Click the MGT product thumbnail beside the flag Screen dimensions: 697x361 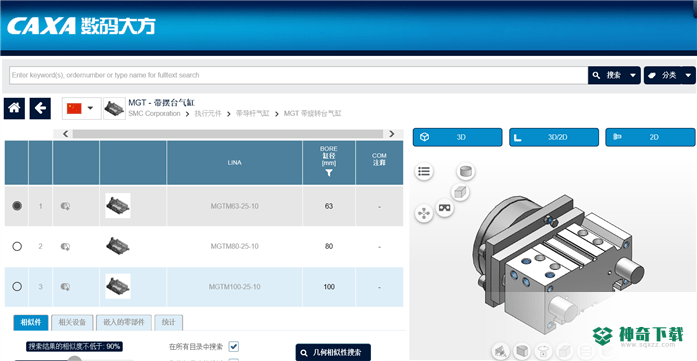tap(114, 108)
